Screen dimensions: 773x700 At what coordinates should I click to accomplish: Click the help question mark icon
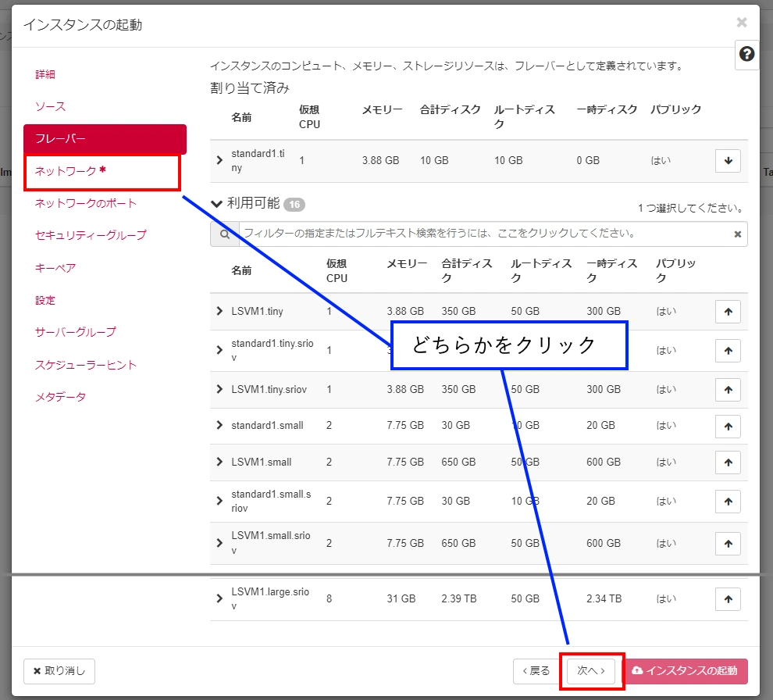coord(746,54)
